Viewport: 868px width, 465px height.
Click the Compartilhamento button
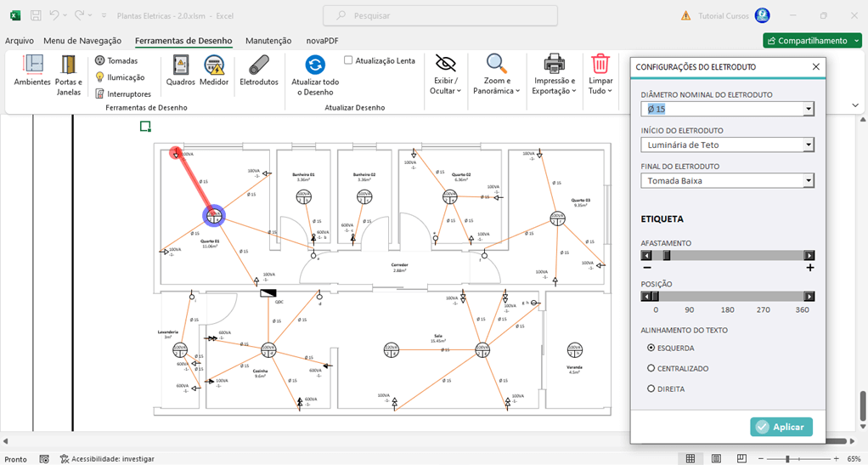(x=812, y=41)
